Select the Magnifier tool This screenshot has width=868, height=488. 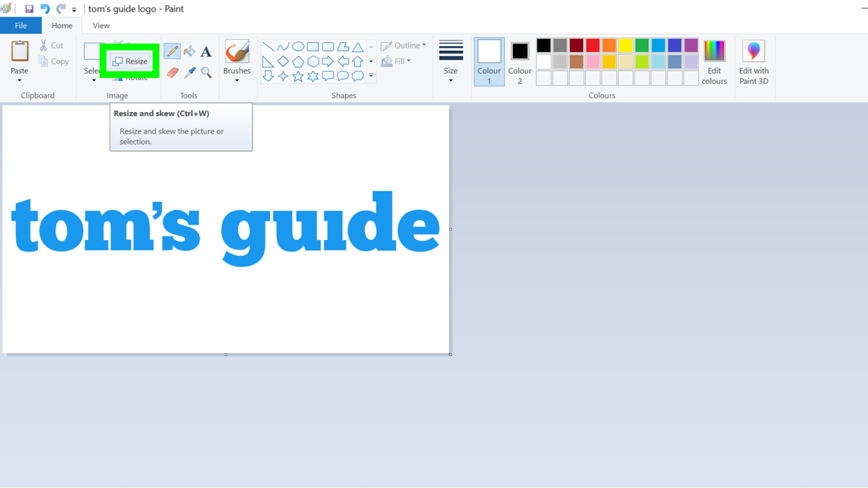pos(205,73)
